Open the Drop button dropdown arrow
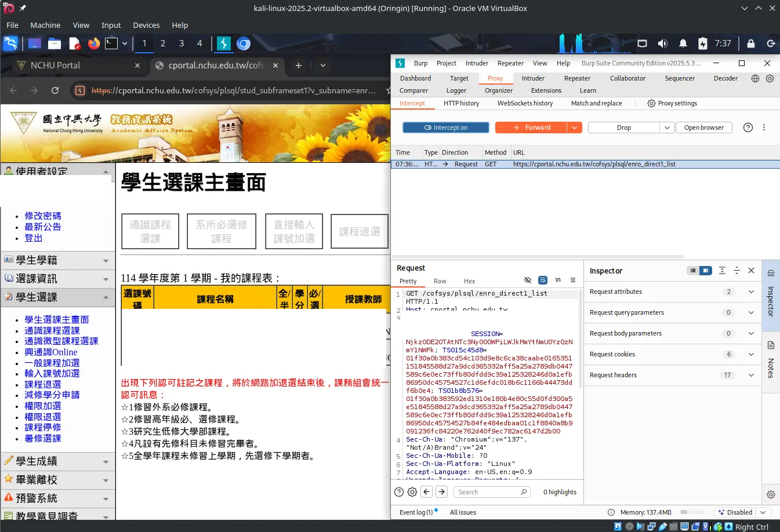Viewport: 780px width, 532px height. (x=666, y=127)
